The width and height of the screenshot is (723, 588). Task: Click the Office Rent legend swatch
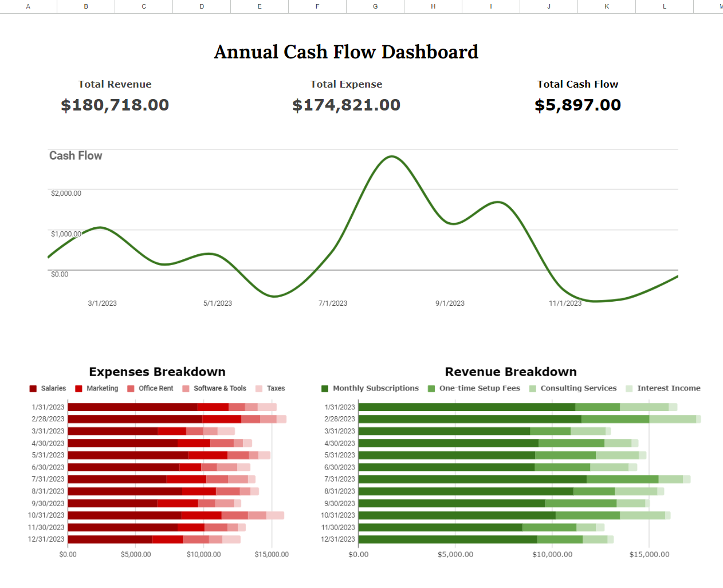(x=131, y=389)
